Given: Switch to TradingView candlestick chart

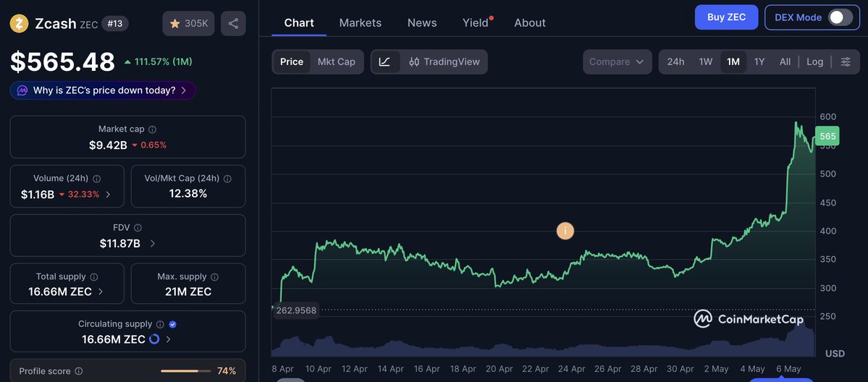Looking at the screenshot, I should [444, 61].
